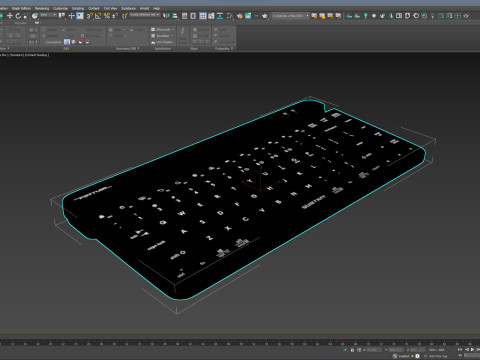Toggle the Ribbon display
The image size is (480, 360).
[203, 15]
